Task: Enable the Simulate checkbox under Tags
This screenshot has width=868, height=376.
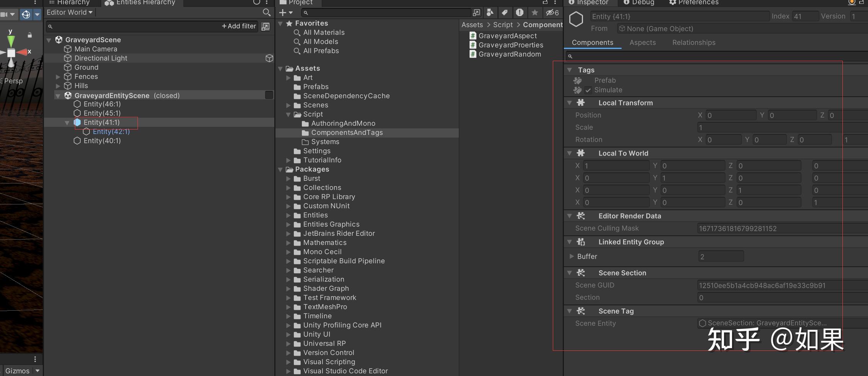Action: (587, 90)
